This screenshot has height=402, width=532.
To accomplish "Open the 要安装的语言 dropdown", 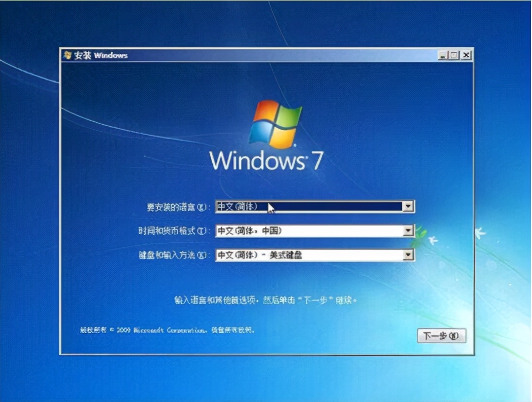I will (x=409, y=206).
